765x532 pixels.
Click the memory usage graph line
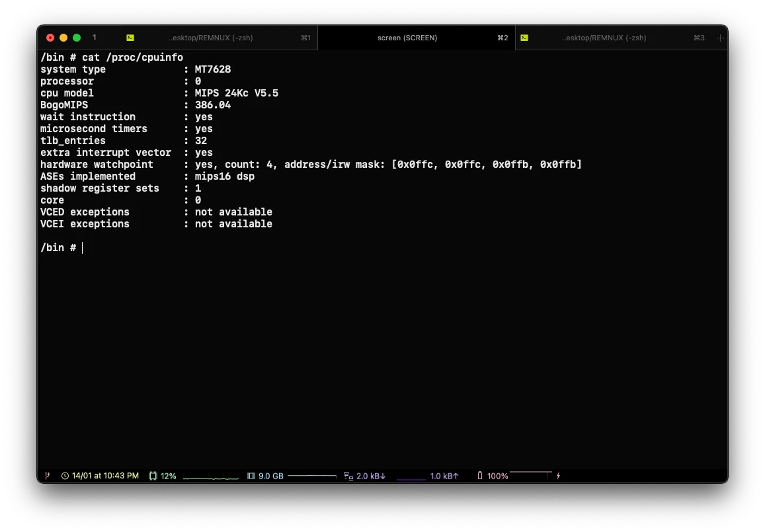click(x=312, y=476)
